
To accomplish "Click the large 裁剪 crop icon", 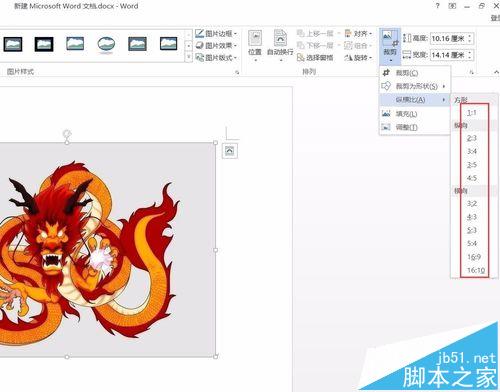I will point(390,38).
